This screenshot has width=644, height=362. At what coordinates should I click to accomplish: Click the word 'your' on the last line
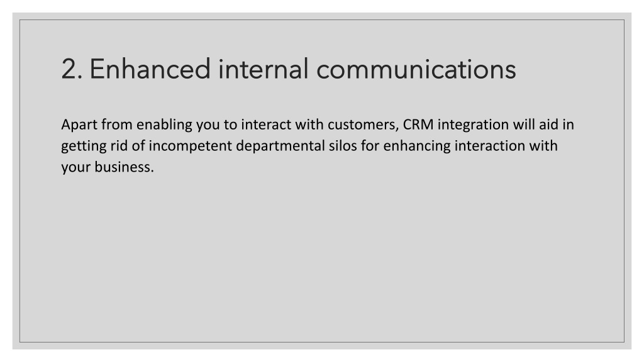click(76, 168)
